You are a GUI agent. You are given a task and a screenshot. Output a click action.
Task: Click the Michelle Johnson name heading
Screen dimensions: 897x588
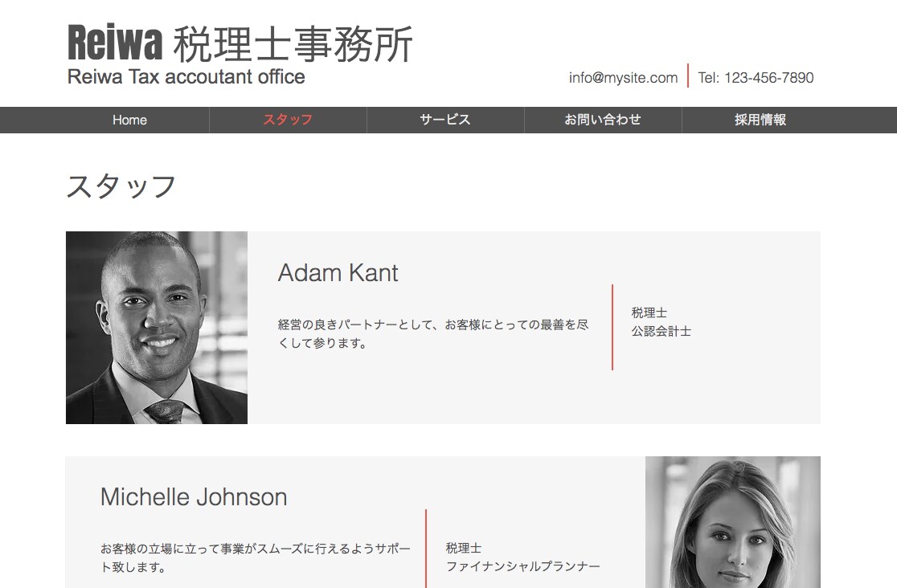tap(194, 497)
